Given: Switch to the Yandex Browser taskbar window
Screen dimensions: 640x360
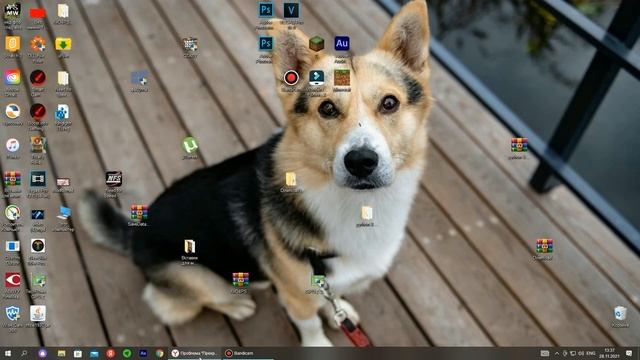Looking at the screenshot, I should click(195, 353).
